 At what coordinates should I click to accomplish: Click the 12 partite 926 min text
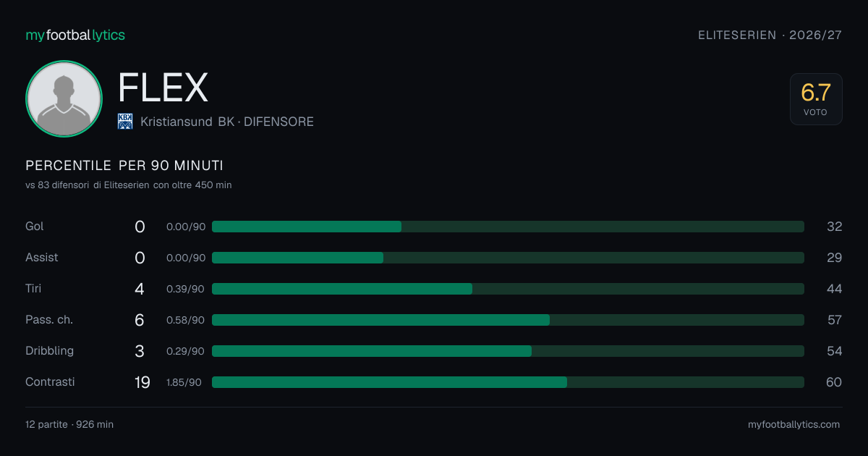coord(69,425)
